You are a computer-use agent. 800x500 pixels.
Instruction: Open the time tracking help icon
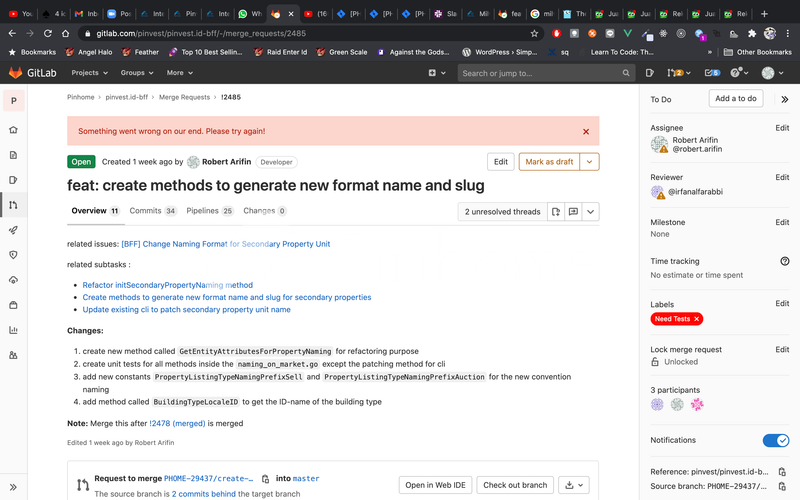(x=784, y=261)
